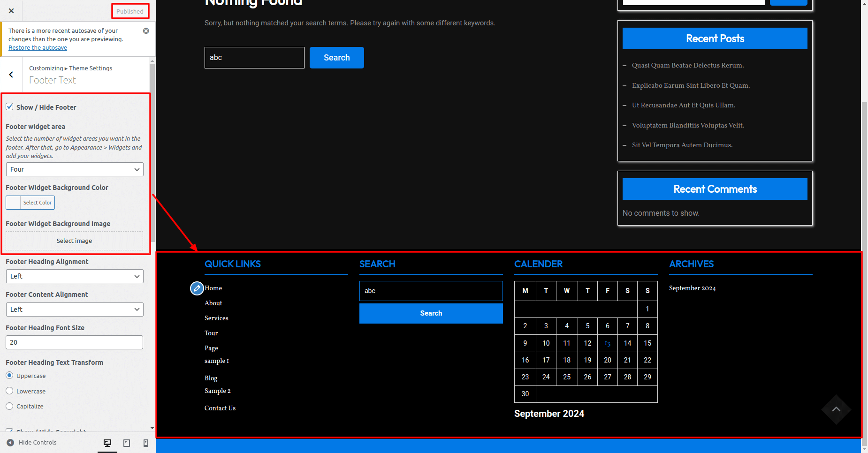This screenshot has width=868, height=453.
Task: Expand the Footer Content Alignment dropdown
Action: click(x=75, y=310)
